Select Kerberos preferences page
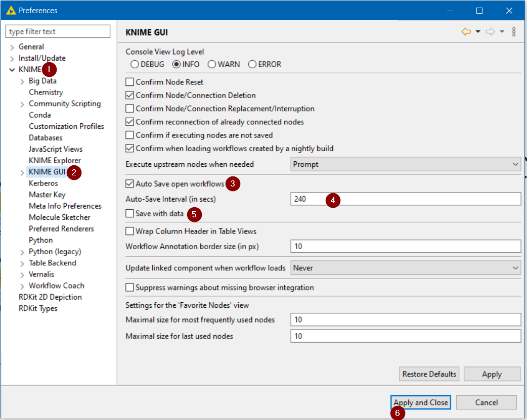Viewport: 527px width, 420px height. (43, 183)
